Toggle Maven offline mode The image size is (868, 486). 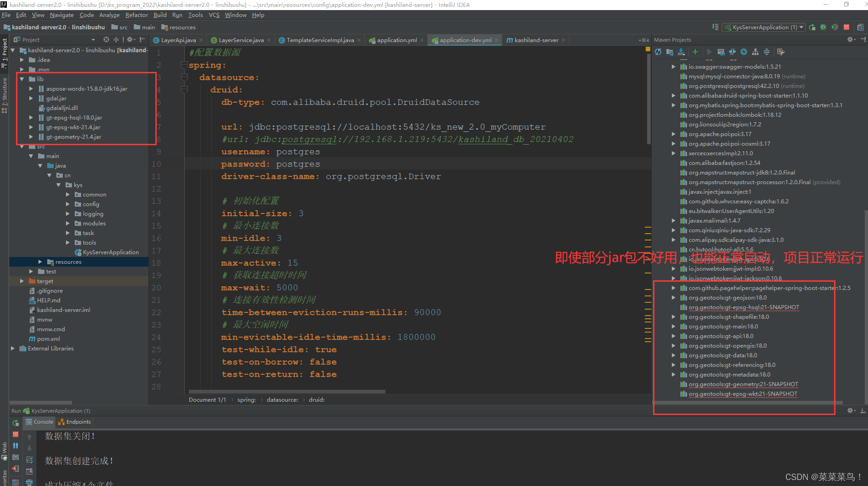click(732, 52)
